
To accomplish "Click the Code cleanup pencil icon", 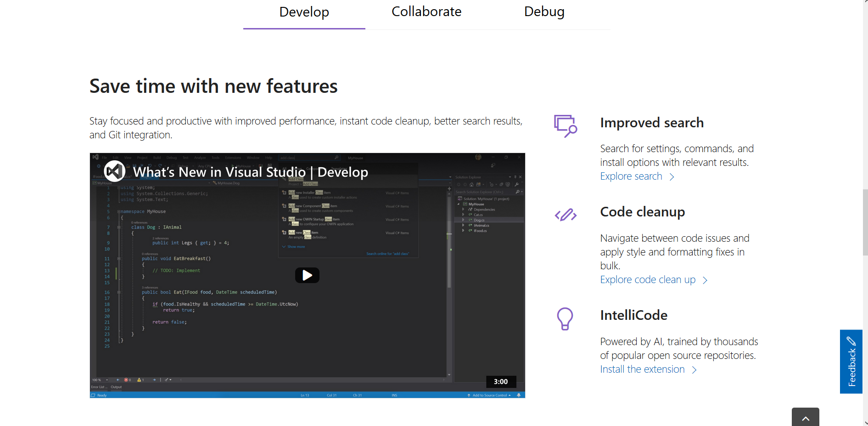I will tap(565, 214).
